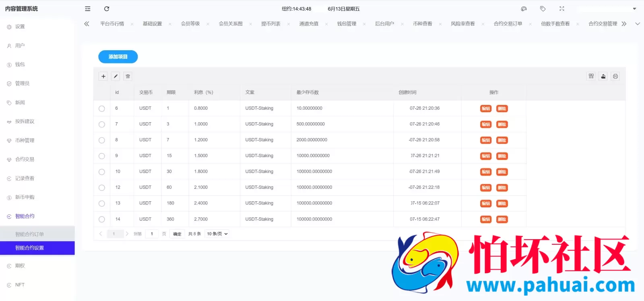644x301 pixels.
Task: Click the plus add-row toolbar icon
Action: pos(103,76)
